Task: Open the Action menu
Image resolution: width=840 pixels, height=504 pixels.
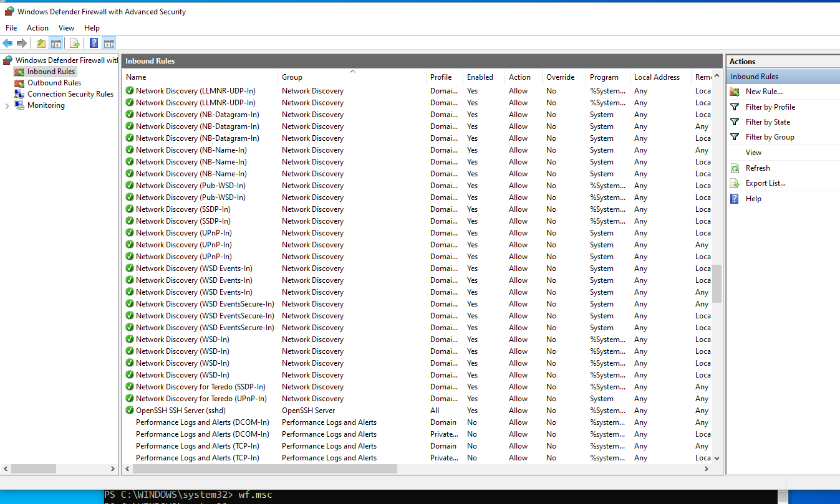Action: point(37,28)
